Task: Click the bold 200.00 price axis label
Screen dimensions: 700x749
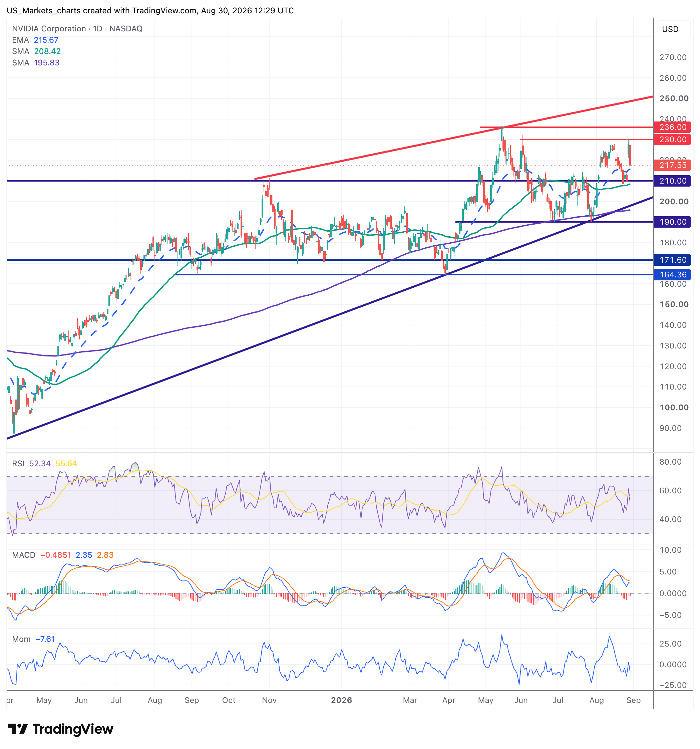Action: (674, 202)
